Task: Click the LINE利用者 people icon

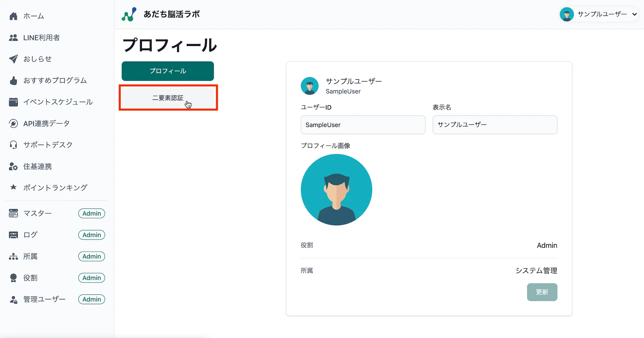Action: click(13, 38)
